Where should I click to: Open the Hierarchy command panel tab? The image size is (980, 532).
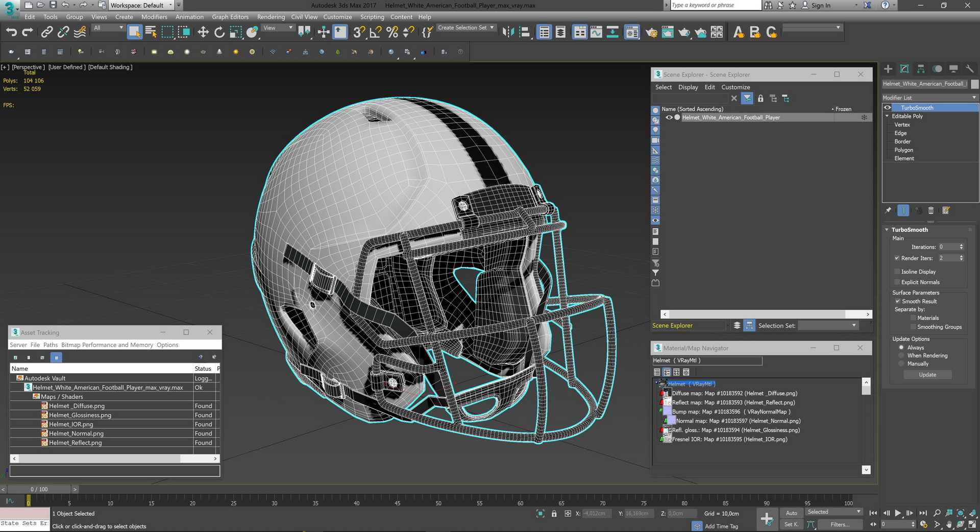coord(921,69)
